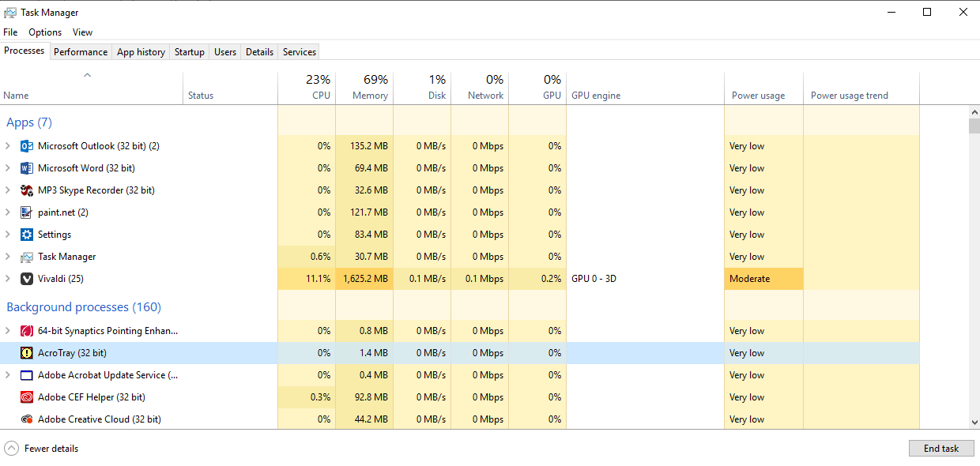Viewport: 980px width, 466px height.
Task: Switch to the Startup tab
Action: (x=190, y=52)
